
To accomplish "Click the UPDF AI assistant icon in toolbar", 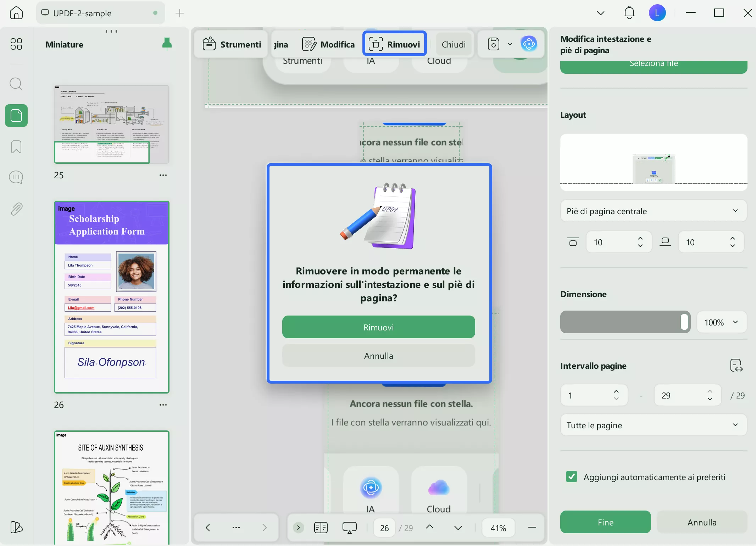I will pyautogui.click(x=529, y=44).
